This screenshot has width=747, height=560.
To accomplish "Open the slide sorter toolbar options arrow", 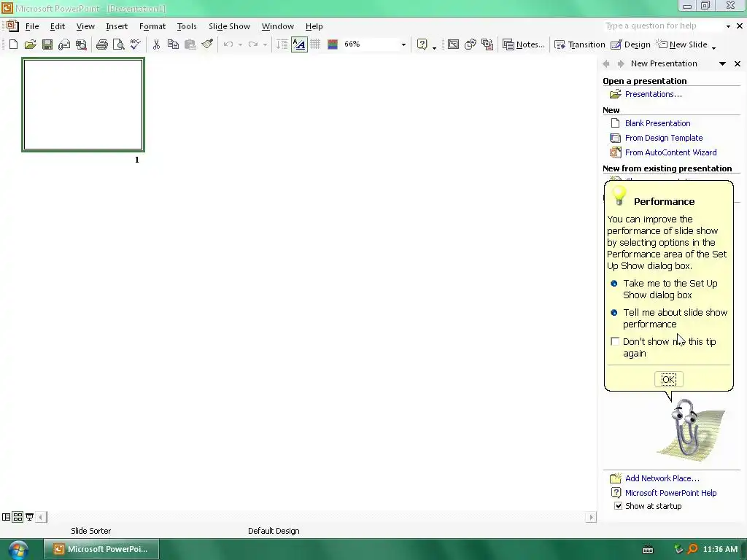I will 713,46.
